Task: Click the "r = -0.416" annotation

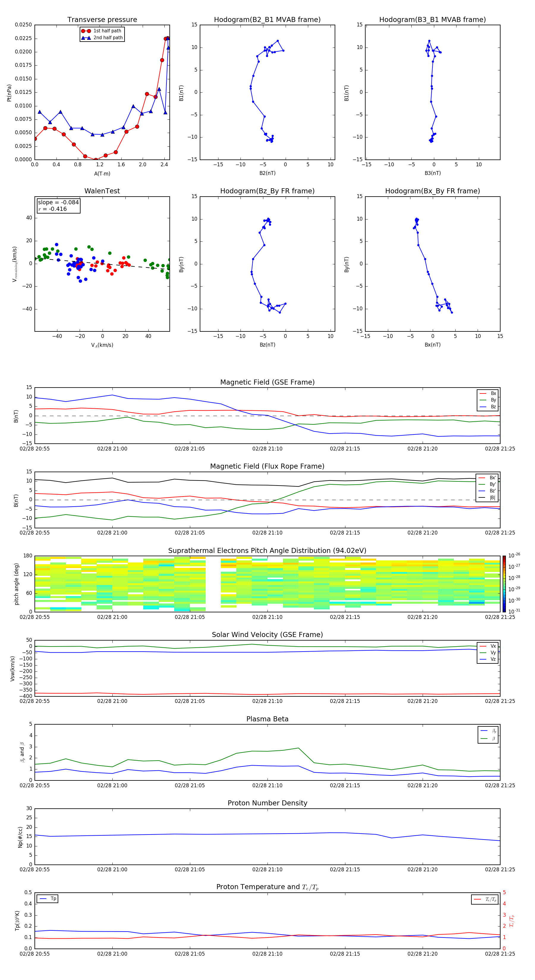Action: coord(53,209)
